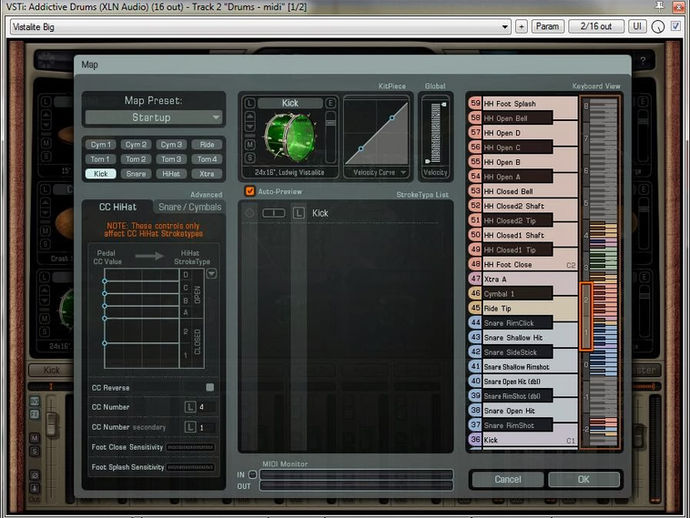Solo the Kick kitpiece with S button
Viewport: 690px width, 518px height.
coord(250,158)
